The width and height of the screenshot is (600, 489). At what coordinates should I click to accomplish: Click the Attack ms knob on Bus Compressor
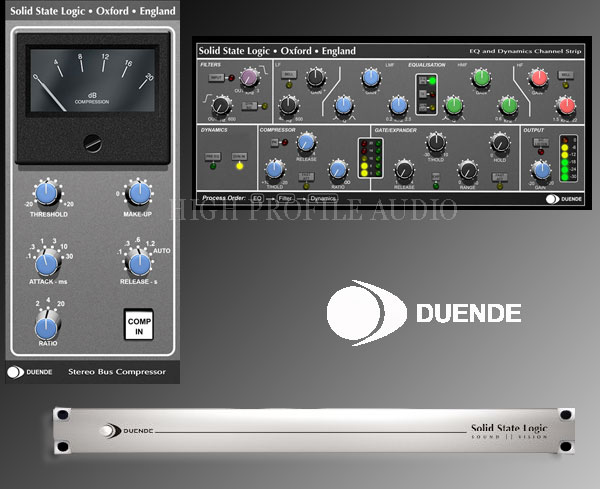pos(47,263)
